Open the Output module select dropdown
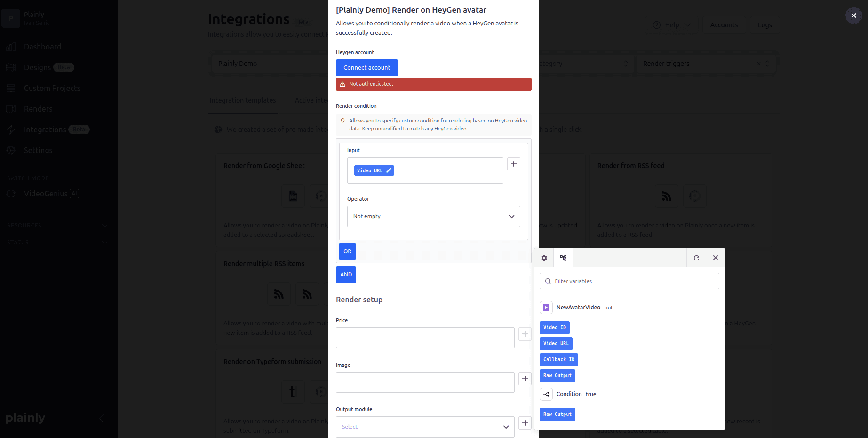This screenshot has height=438, width=868. tap(425, 427)
